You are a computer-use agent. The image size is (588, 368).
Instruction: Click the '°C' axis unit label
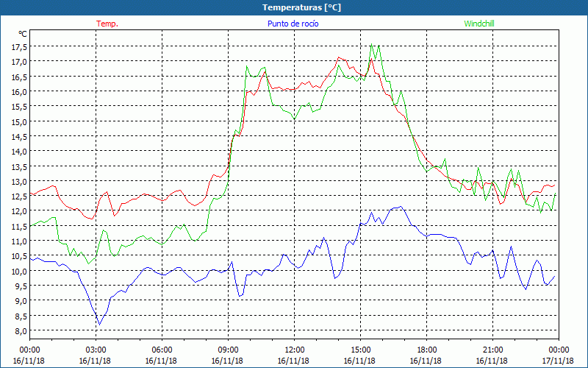(x=23, y=34)
